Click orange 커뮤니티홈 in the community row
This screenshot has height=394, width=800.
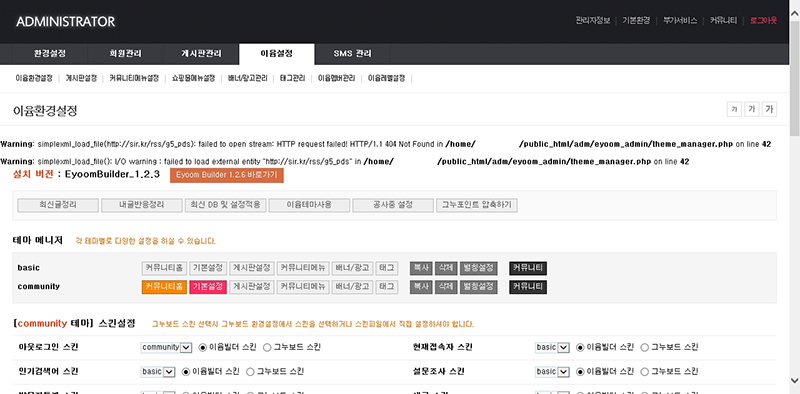pyautogui.click(x=164, y=287)
